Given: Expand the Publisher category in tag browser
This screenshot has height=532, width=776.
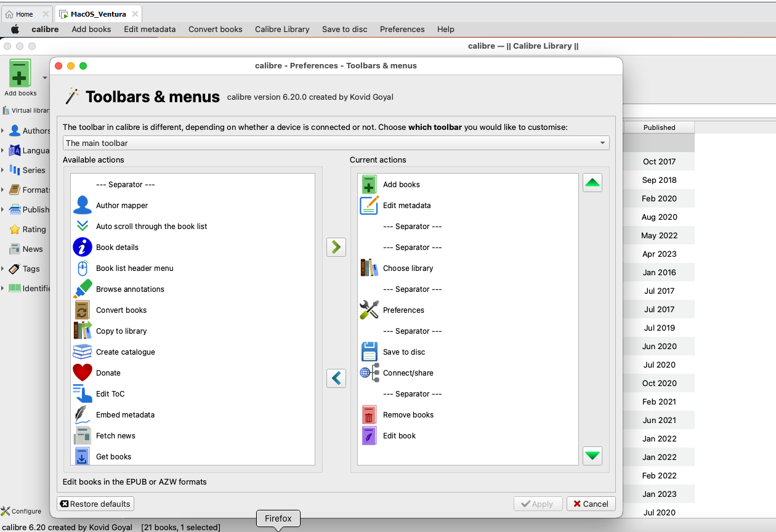Looking at the screenshot, I should pos(3,209).
